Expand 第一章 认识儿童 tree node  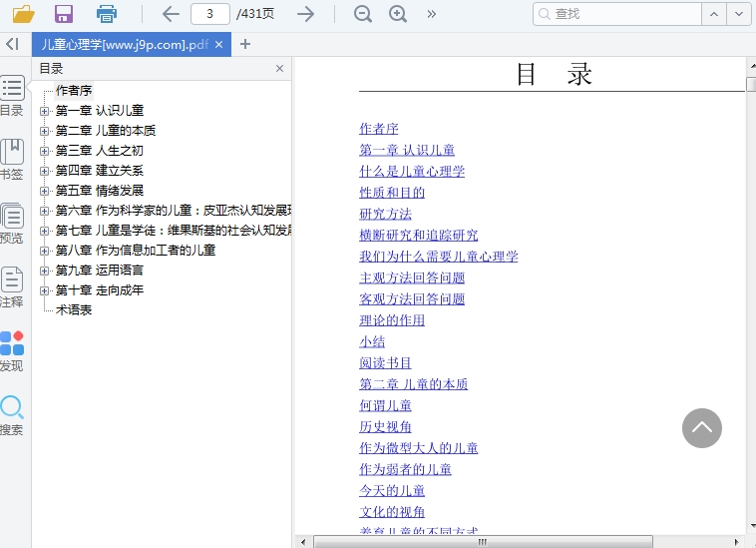(44, 111)
